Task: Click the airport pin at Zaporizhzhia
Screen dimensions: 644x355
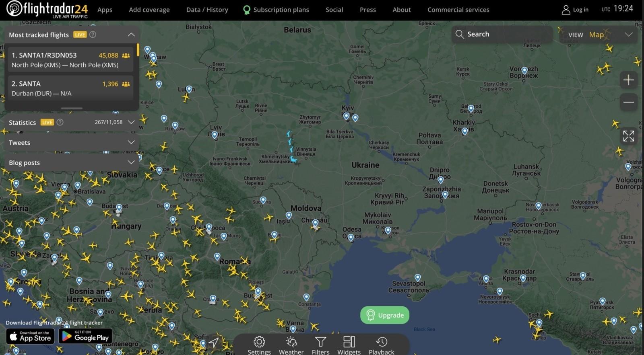Action: point(445,195)
